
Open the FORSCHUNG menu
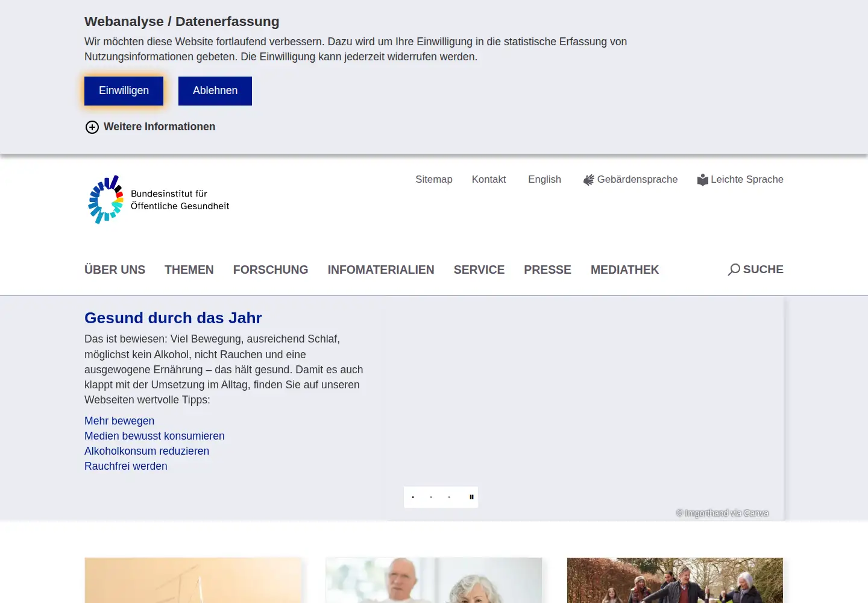tap(271, 270)
